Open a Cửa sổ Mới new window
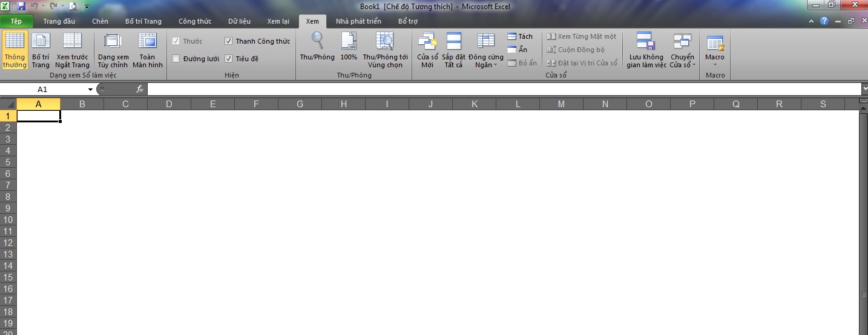The image size is (868, 335). tap(427, 50)
